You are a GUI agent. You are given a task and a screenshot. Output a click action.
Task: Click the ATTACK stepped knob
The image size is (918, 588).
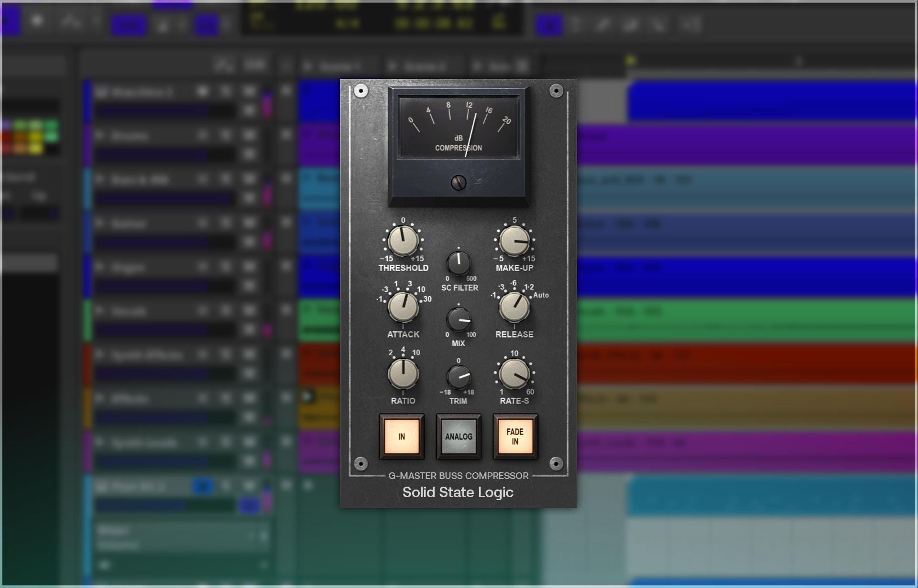point(403,307)
